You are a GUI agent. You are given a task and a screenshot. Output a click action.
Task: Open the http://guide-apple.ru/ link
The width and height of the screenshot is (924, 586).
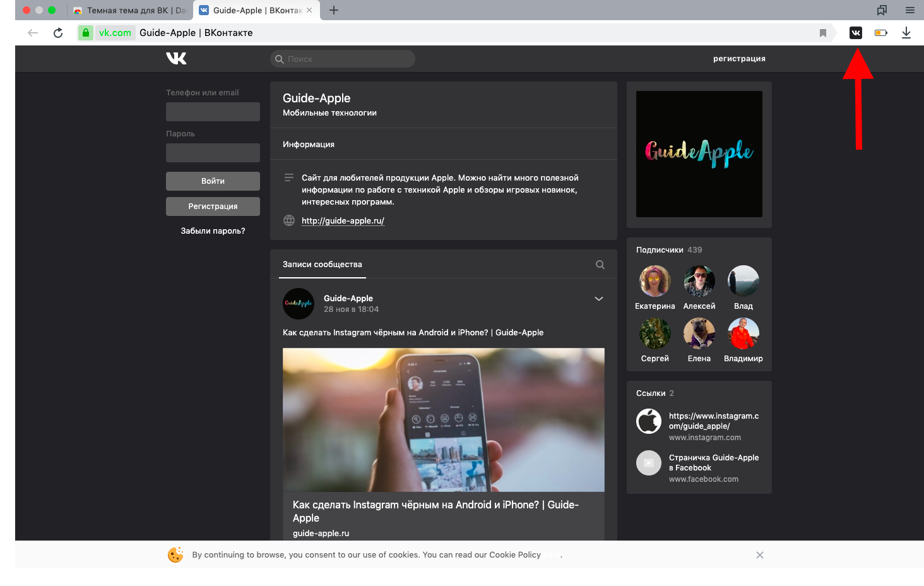coord(343,221)
